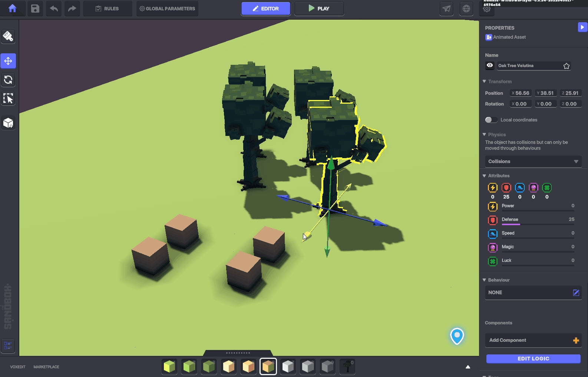The height and width of the screenshot is (377, 588).
Task: Switch to PLAY mode
Action: 319,9
